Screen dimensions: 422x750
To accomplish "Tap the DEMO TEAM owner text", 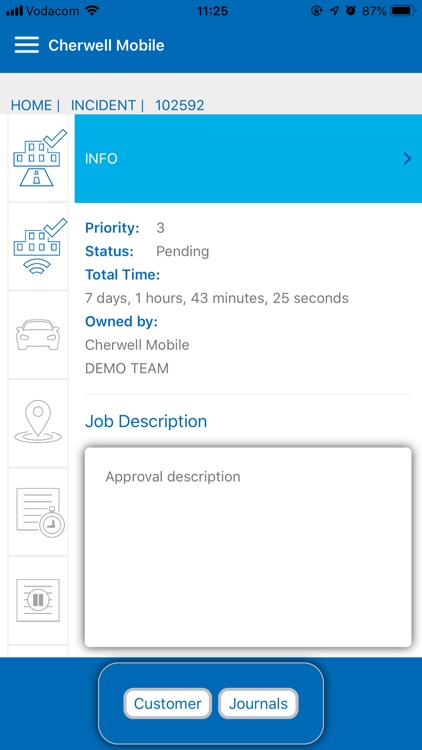I will (127, 368).
